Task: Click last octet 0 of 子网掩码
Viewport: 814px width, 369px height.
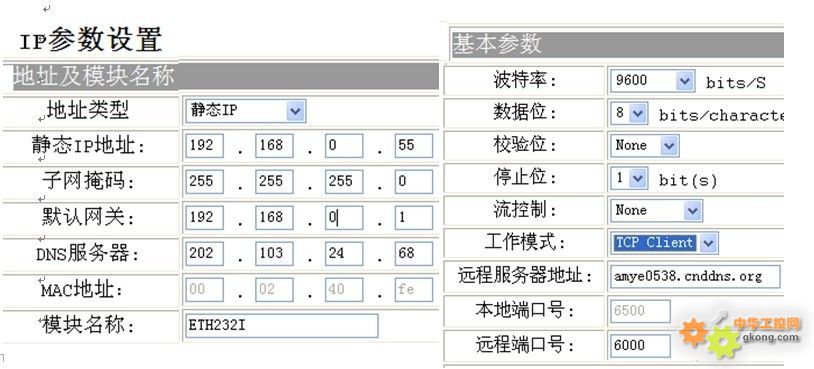Action: [414, 182]
